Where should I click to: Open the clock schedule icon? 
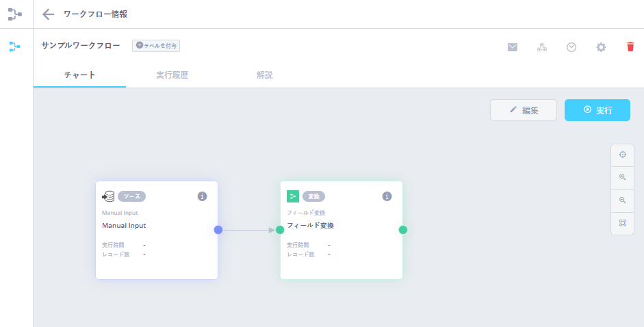[571, 47]
